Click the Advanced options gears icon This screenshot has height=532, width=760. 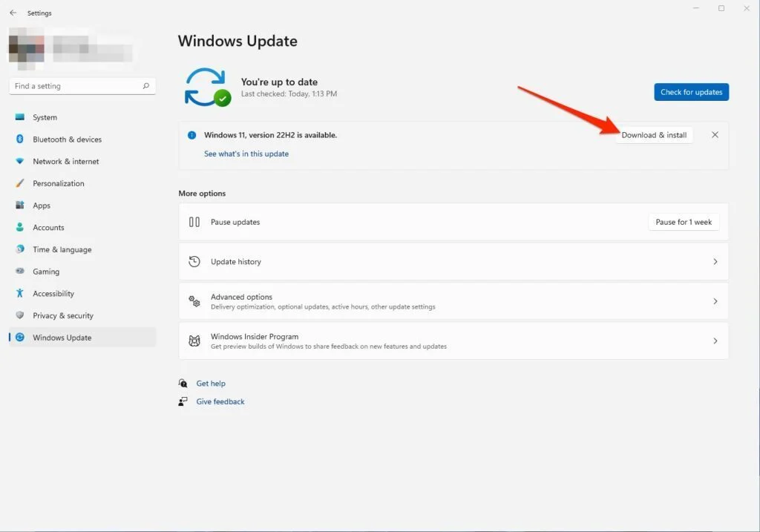click(194, 301)
